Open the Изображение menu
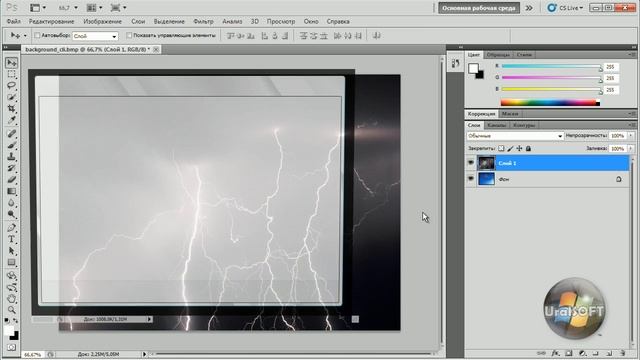 (x=102, y=21)
